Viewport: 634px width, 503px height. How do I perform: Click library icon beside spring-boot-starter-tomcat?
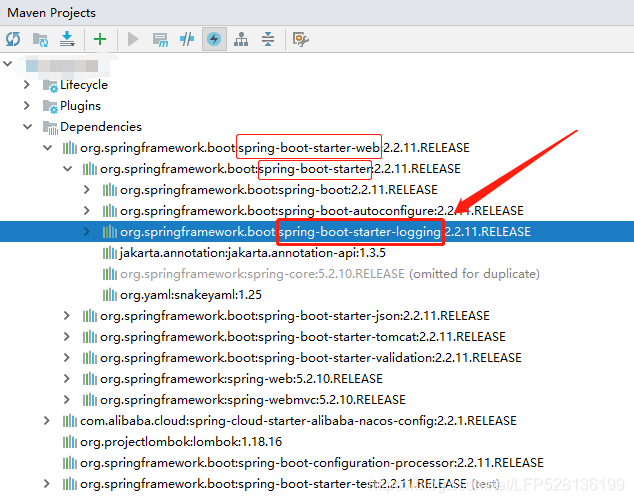(x=90, y=337)
